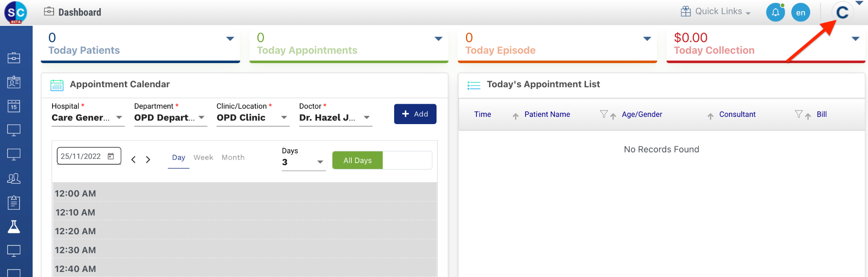The image size is (868, 277).
Task: Expand the Today Patients card
Action: pos(230,39)
